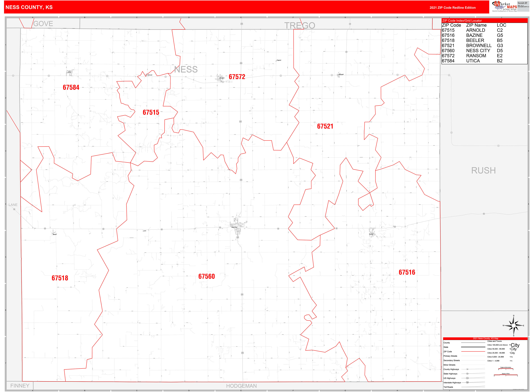The width and height of the screenshot is (532, 392).
Task: Open the Cities and Towns legend section
Action: tap(494, 341)
